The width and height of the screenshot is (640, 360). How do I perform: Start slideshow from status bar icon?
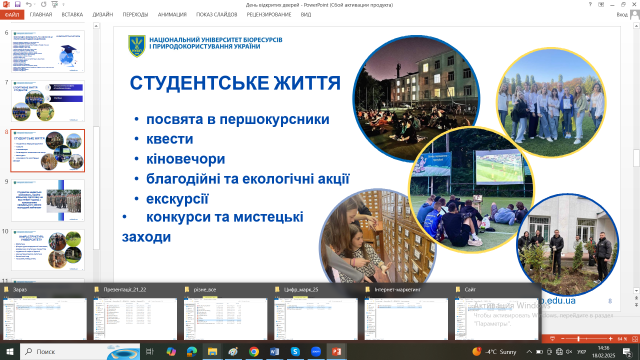tap(552, 339)
